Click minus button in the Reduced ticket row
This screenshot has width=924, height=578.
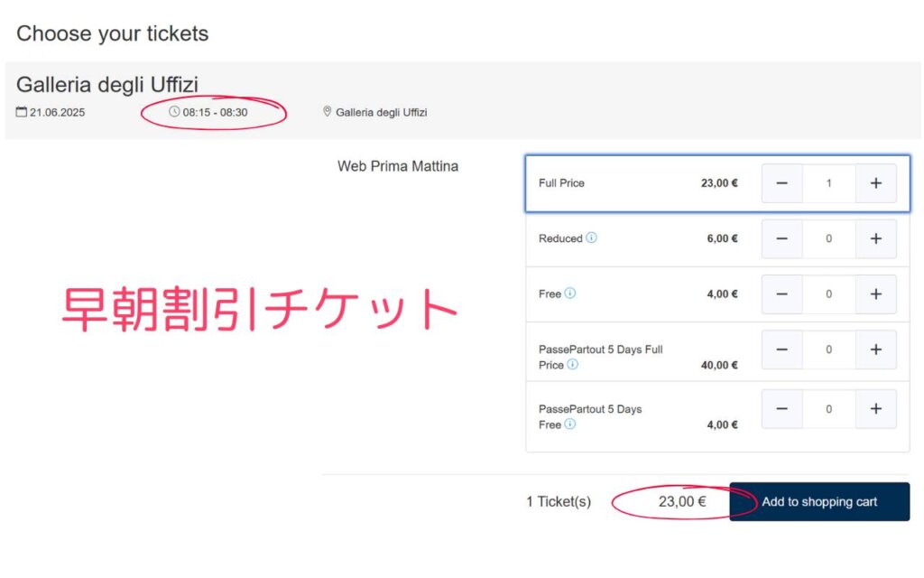[782, 238]
